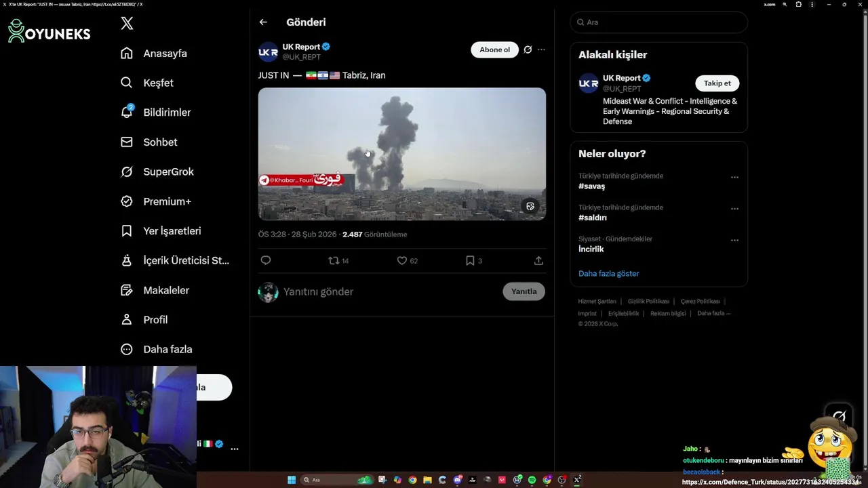The image size is (868, 488).
Task: Go to Anasayfa home page
Action: coord(153,54)
